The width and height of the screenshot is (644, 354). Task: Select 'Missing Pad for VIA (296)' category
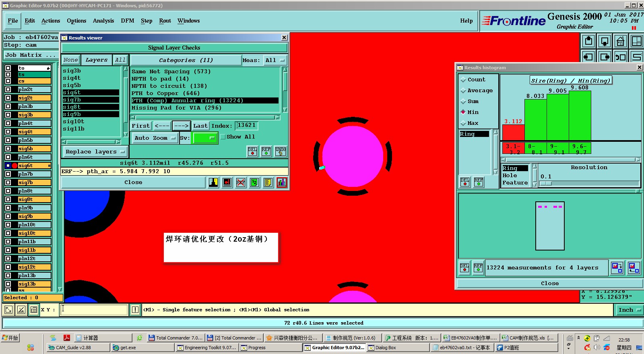click(x=205, y=108)
